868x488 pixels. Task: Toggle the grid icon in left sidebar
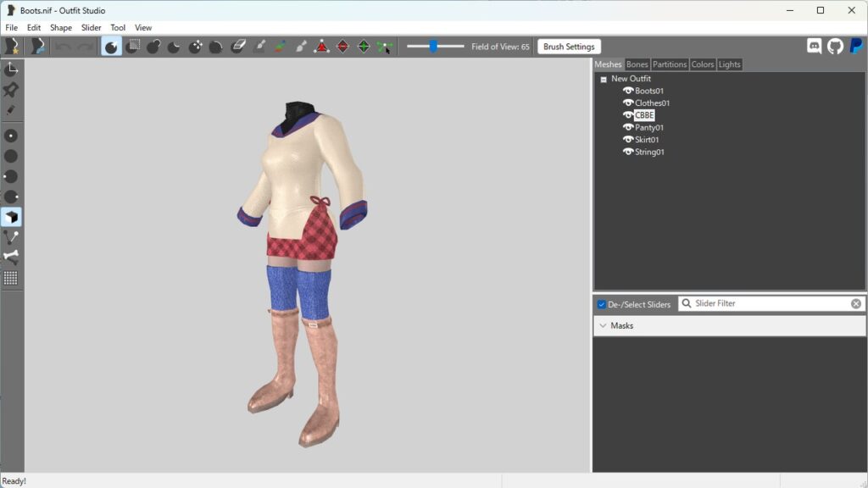(x=11, y=278)
